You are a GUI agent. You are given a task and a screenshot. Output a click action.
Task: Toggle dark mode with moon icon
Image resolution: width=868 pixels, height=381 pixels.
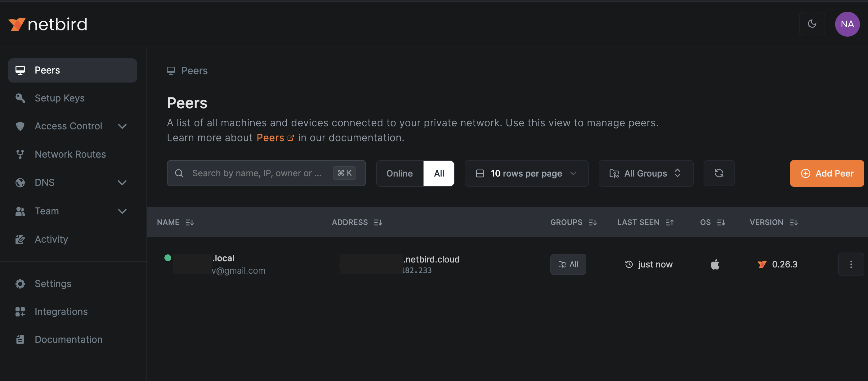coord(812,24)
